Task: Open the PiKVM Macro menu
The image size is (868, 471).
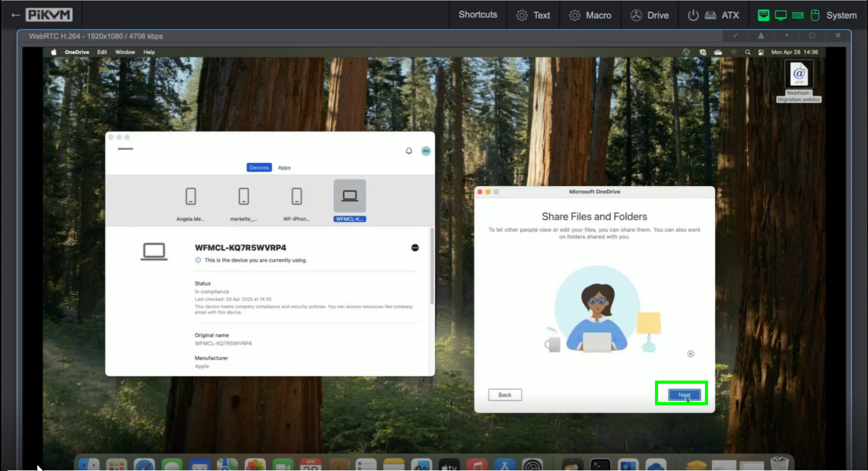Action: [x=590, y=15]
